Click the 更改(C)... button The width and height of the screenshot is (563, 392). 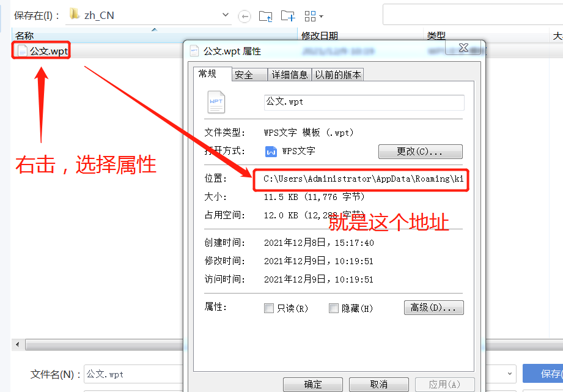pos(420,151)
